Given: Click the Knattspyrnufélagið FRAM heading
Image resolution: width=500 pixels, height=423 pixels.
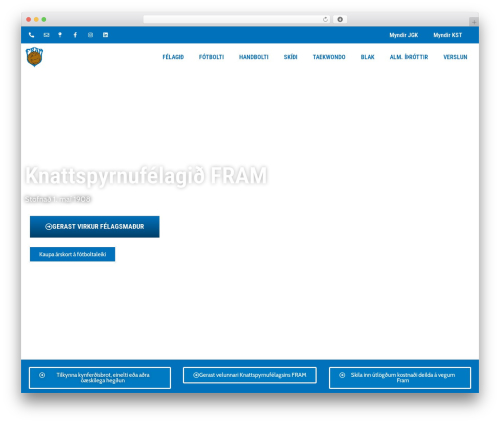Looking at the screenshot, I should 146,176.
